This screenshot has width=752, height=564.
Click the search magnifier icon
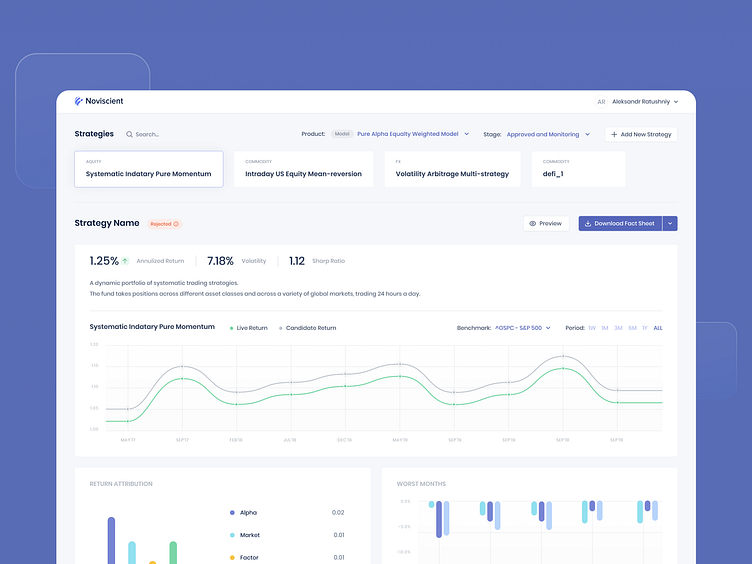[x=129, y=134]
